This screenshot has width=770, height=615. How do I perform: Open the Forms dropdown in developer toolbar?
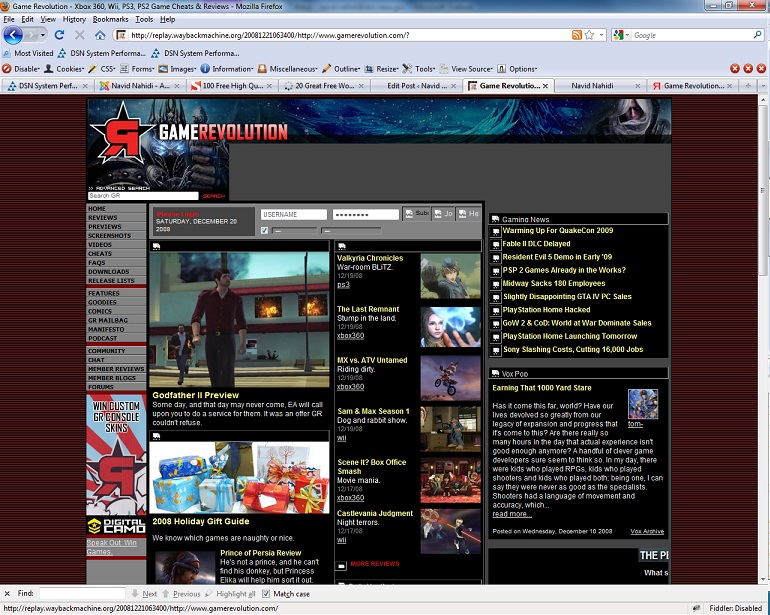point(138,69)
